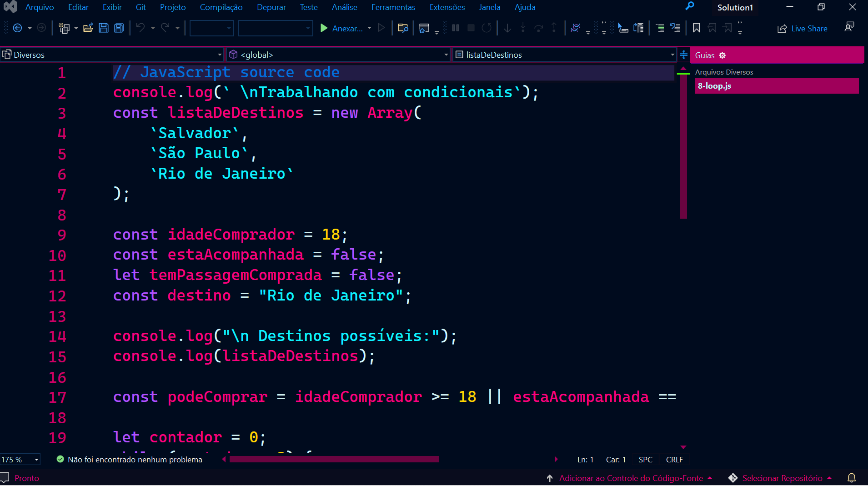Open the Arquivo menu
This screenshot has width=868, height=486.
pos(40,7)
